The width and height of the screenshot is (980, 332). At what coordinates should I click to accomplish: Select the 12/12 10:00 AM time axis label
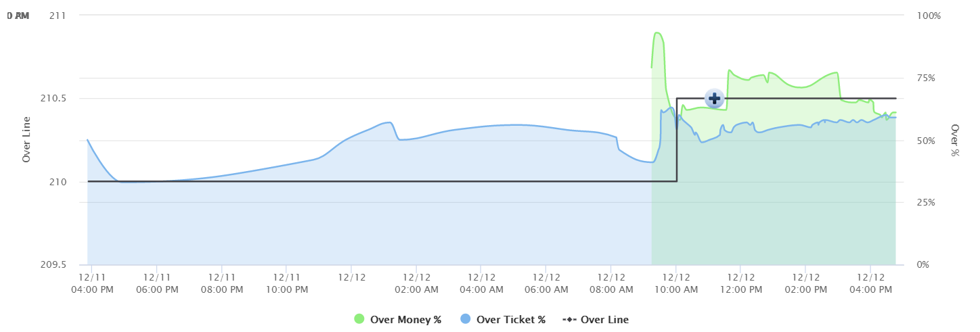pyautogui.click(x=675, y=283)
